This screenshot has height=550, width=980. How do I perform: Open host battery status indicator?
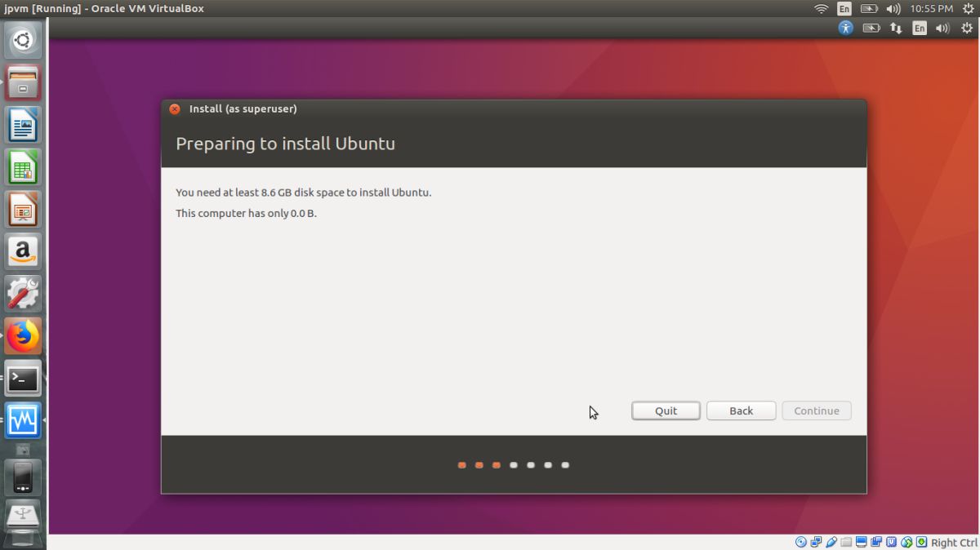[869, 9]
